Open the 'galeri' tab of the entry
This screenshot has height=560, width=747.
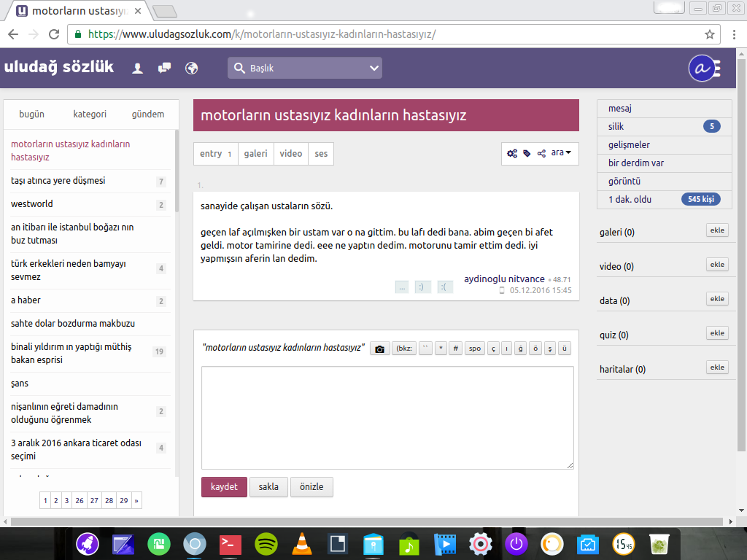pos(256,154)
